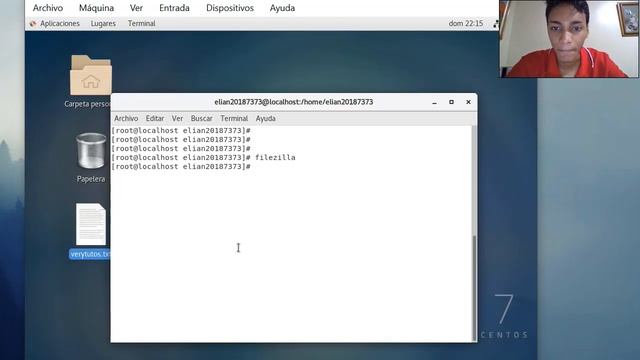Screen dimensions: 640x360
Task: Close the terminal window
Action: (x=468, y=102)
